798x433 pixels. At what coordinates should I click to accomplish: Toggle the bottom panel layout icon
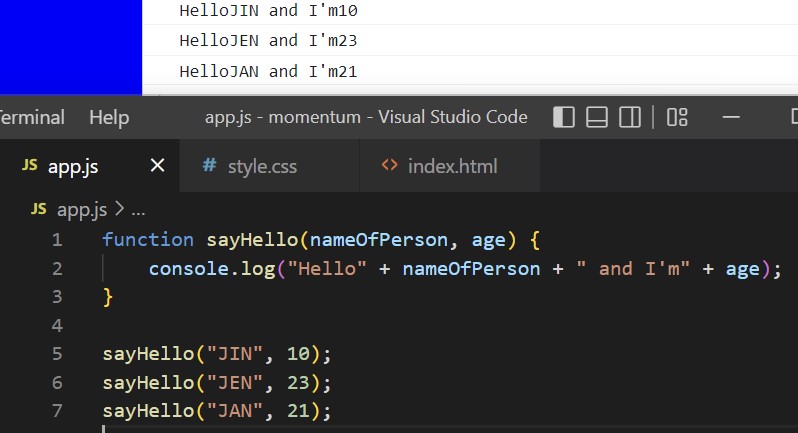pos(596,117)
